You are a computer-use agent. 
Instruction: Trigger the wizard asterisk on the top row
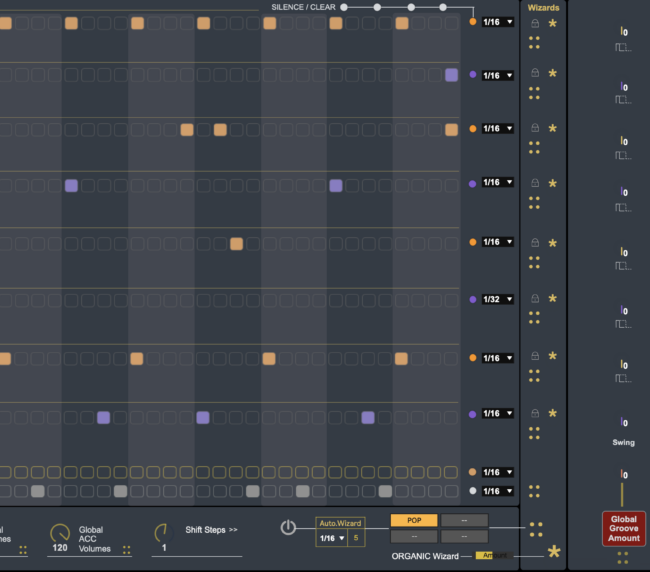coord(553,24)
